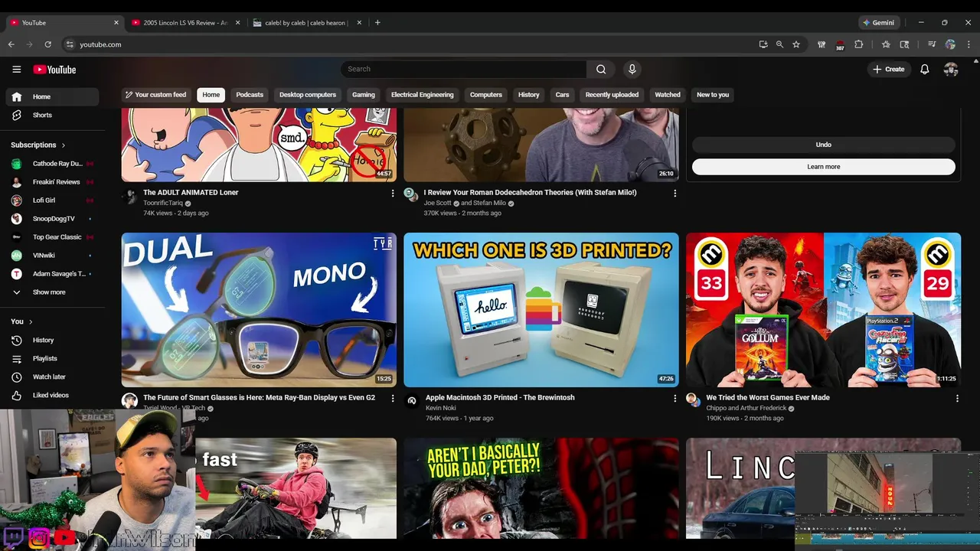This screenshot has height=551, width=980.
Task: Open the extension with 307 badge
Action: click(840, 45)
